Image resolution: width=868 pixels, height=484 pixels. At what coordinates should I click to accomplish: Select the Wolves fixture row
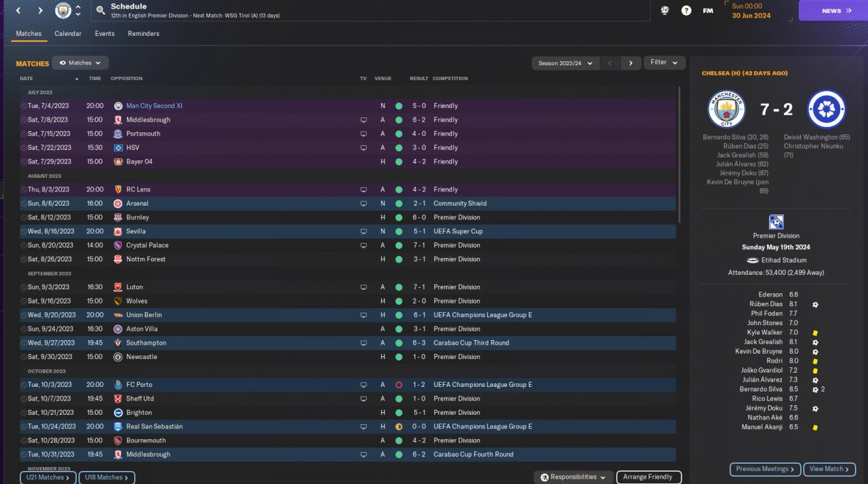pos(348,301)
